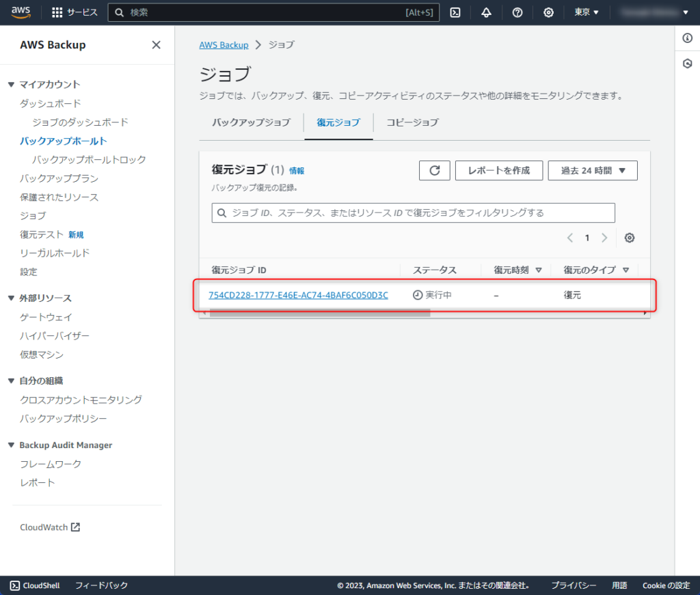700x595 pixels.
Task: Open ハイパーバイザー in the sidebar
Action: [55, 336]
